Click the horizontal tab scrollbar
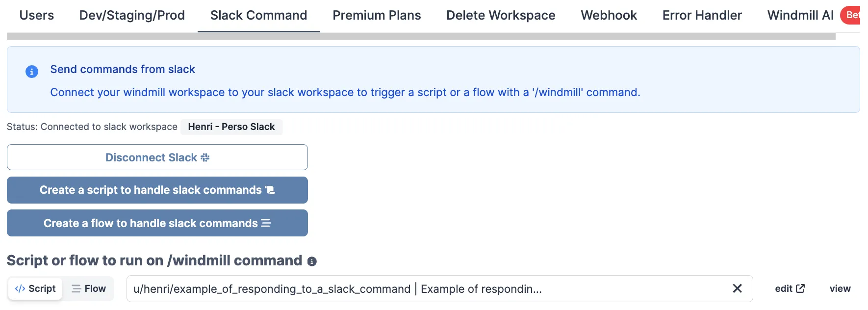Image resolution: width=868 pixels, height=310 pixels. pos(421,36)
